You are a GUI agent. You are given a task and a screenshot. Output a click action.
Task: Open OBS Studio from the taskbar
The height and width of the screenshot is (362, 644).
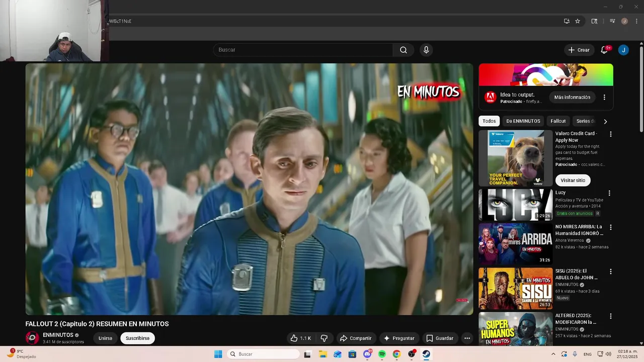tap(412, 354)
